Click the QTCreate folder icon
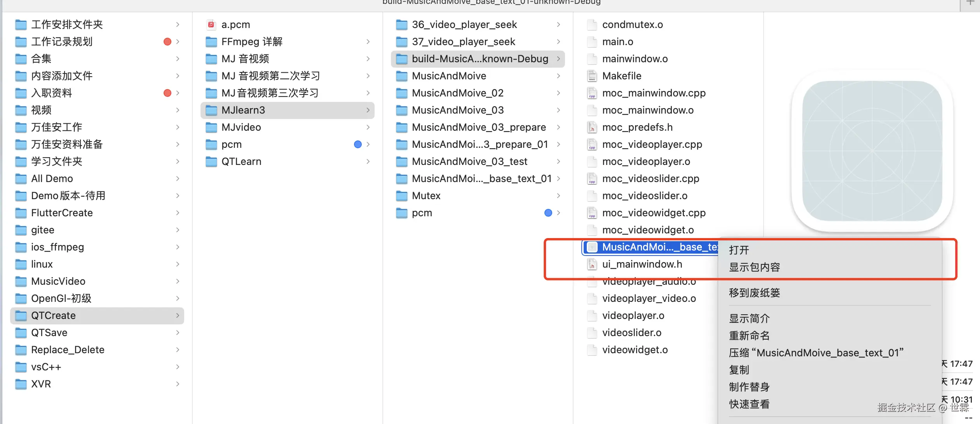This screenshot has width=980, height=424. click(21, 315)
